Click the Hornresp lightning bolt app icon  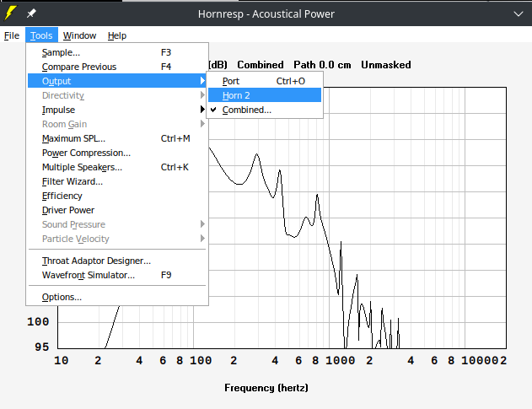coord(10,13)
